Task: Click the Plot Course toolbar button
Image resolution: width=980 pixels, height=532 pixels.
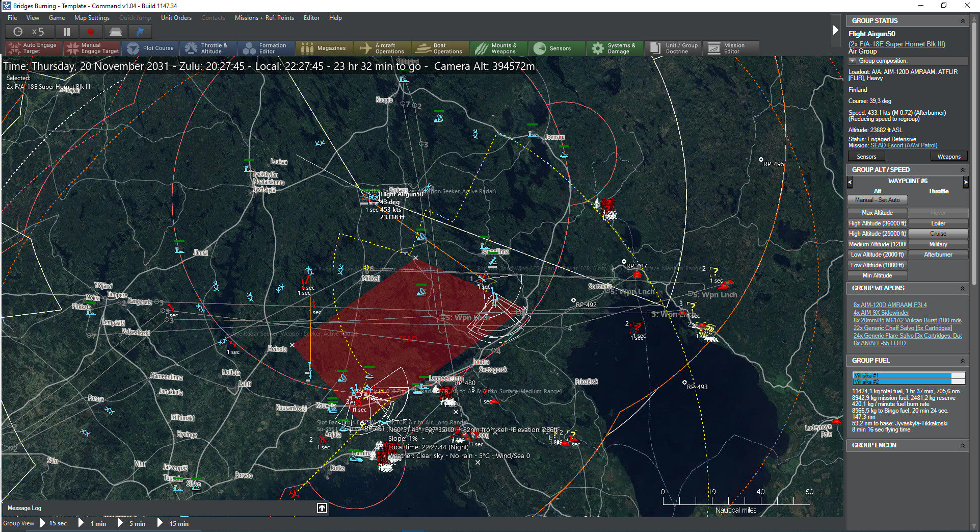Action: coord(151,48)
